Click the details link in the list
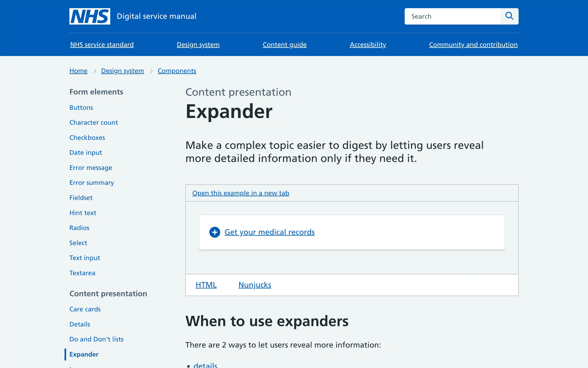588x368 pixels. point(205,365)
